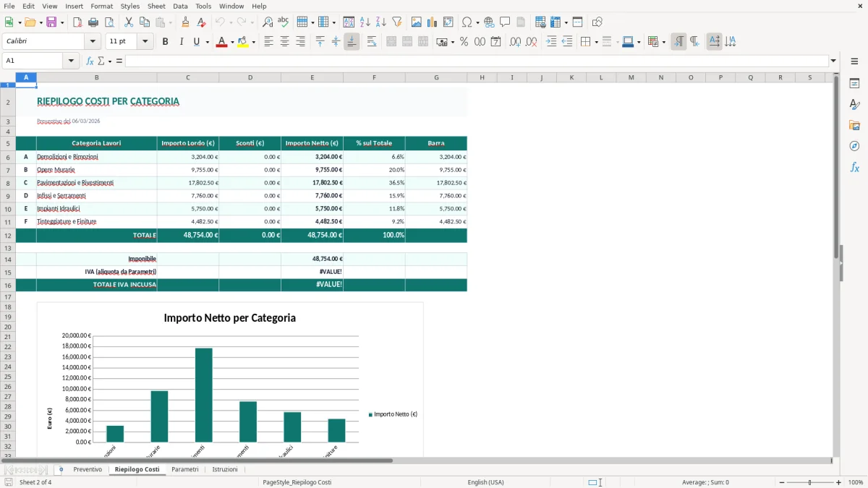Screen dimensions: 868x488
Task: Insert Chart icon in toolbar
Action: pos(433,22)
